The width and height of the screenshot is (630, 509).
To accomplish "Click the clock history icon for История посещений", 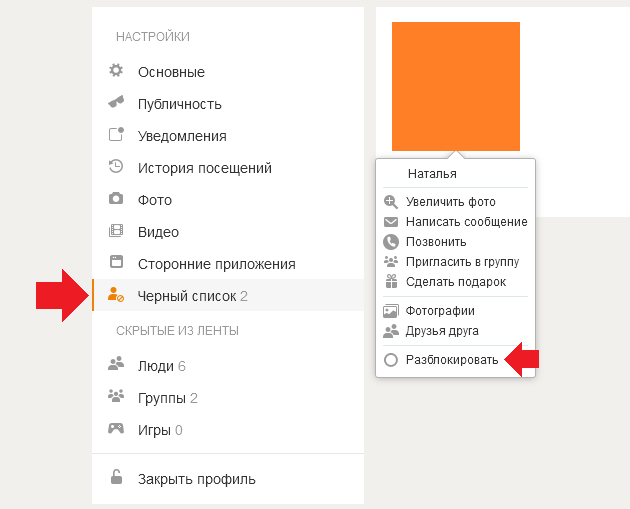I will [116, 166].
